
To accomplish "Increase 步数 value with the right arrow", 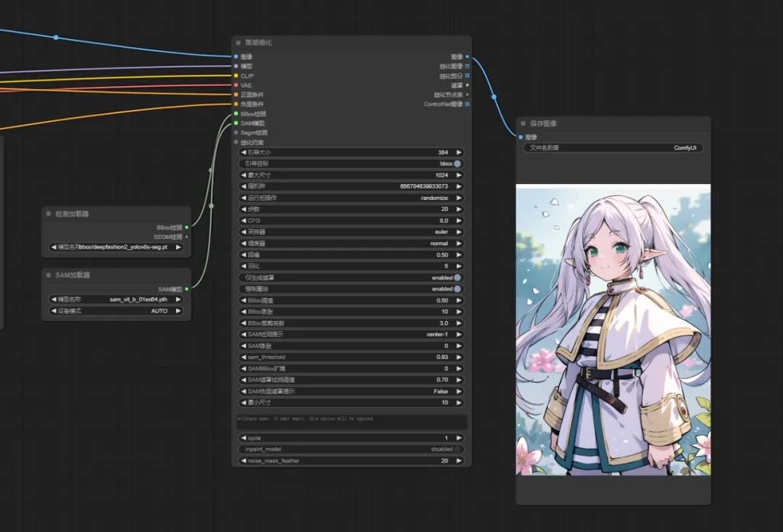I will point(459,209).
